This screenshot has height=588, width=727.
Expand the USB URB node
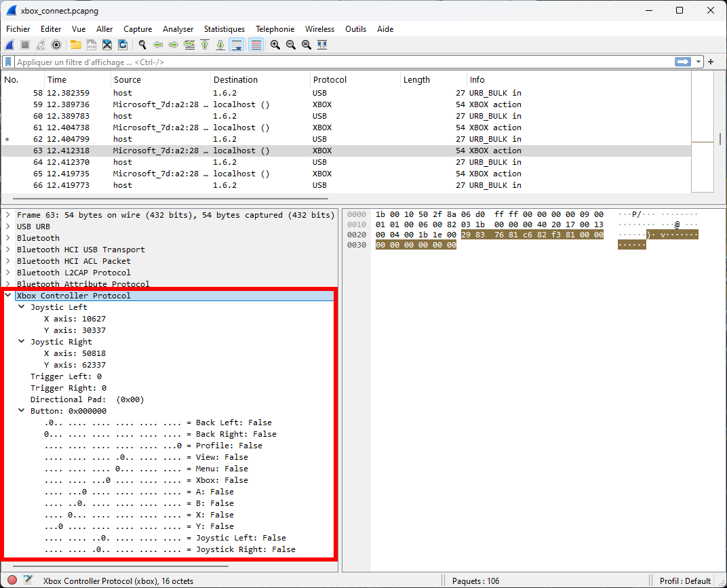(x=8, y=227)
